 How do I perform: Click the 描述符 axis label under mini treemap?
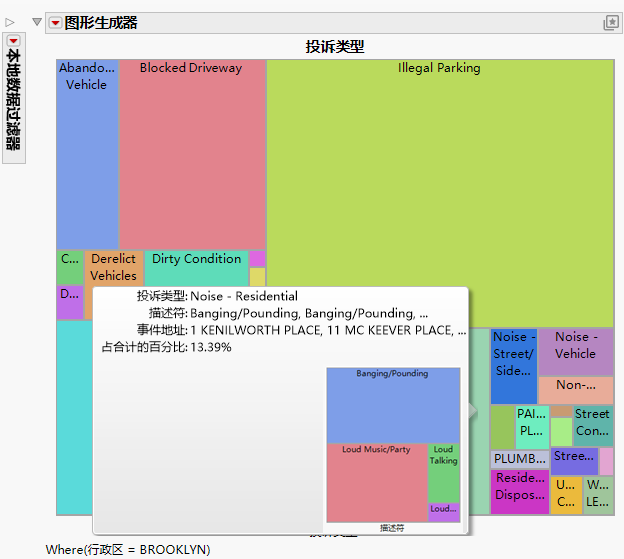pos(392,528)
